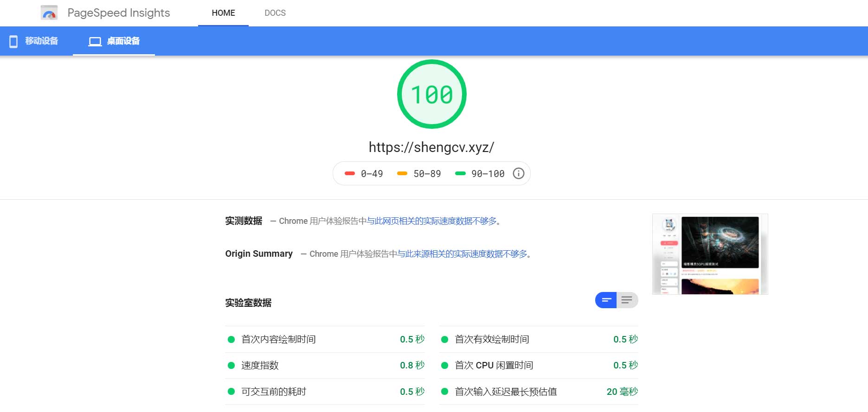Image resolution: width=868 pixels, height=412 pixels.
Task: Open the HOME navigation tab
Action: coord(223,13)
